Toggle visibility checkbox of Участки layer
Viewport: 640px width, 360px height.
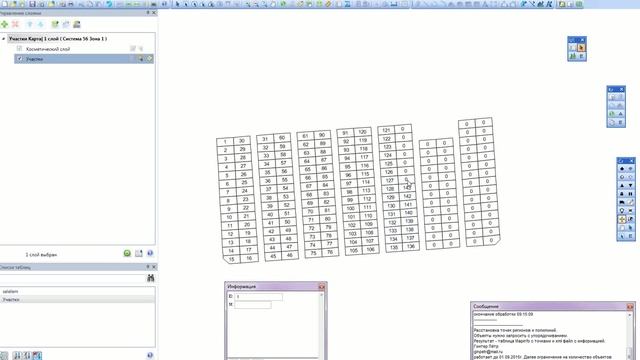coord(20,59)
